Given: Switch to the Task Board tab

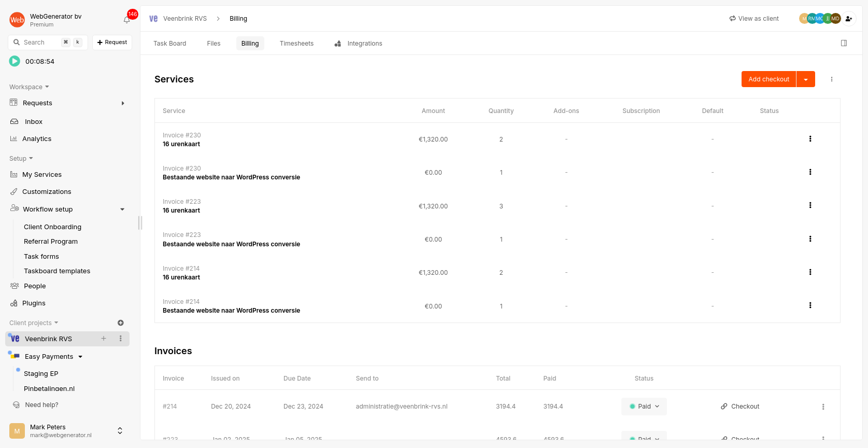Looking at the screenshot, I should (x=169, y=44).
